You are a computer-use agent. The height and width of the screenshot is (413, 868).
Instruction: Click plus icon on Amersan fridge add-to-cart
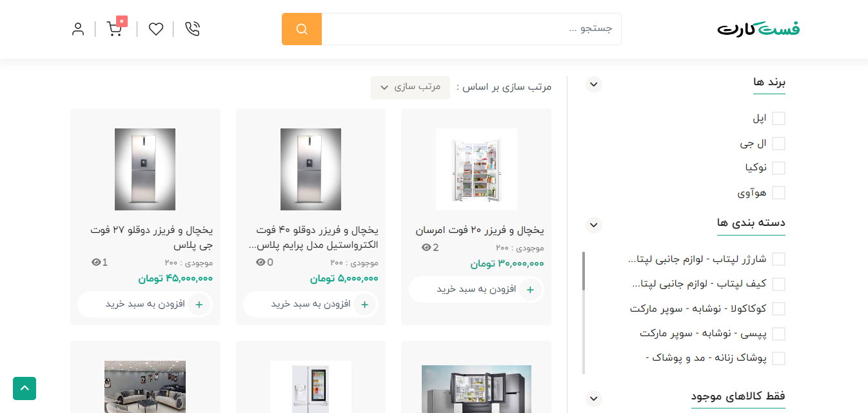pos(530,290)
